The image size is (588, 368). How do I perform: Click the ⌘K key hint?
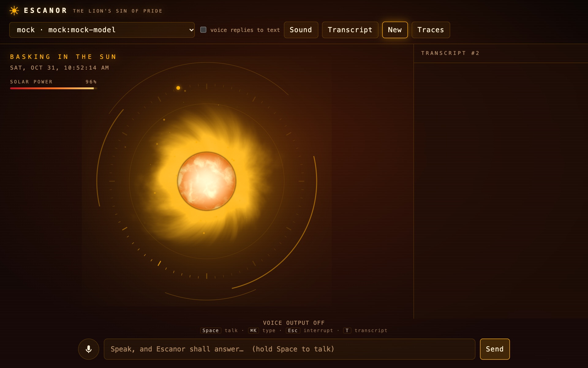tap(253, 331)
